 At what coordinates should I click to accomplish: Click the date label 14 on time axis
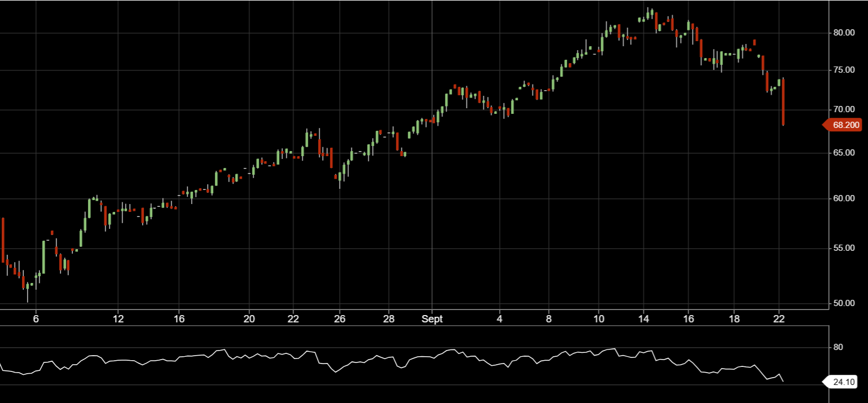click(644, 318)
